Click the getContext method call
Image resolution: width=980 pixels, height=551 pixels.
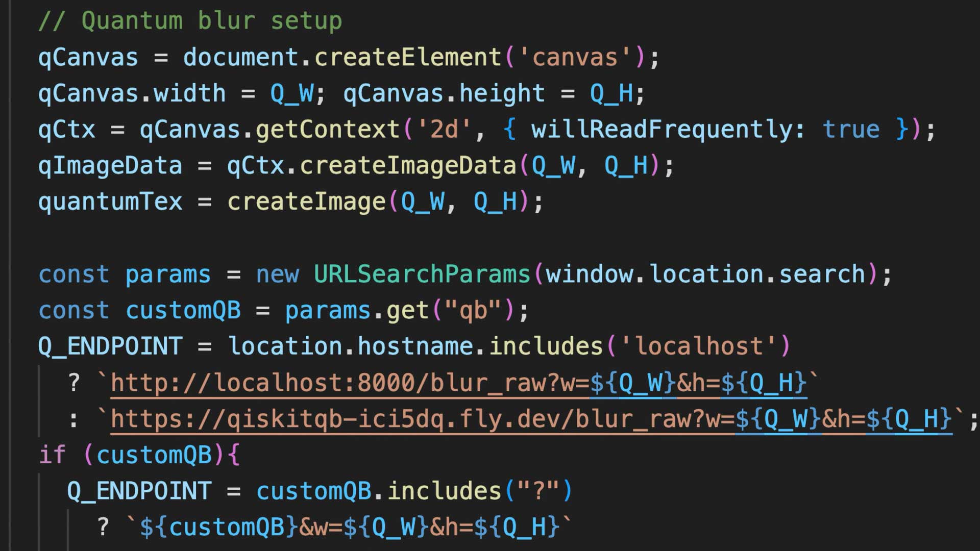tap(328, 130)
